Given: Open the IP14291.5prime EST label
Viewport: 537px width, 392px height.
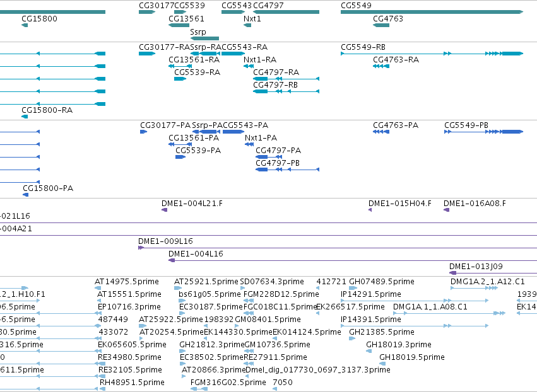Looking at the screenshot, I should (371, 294).
